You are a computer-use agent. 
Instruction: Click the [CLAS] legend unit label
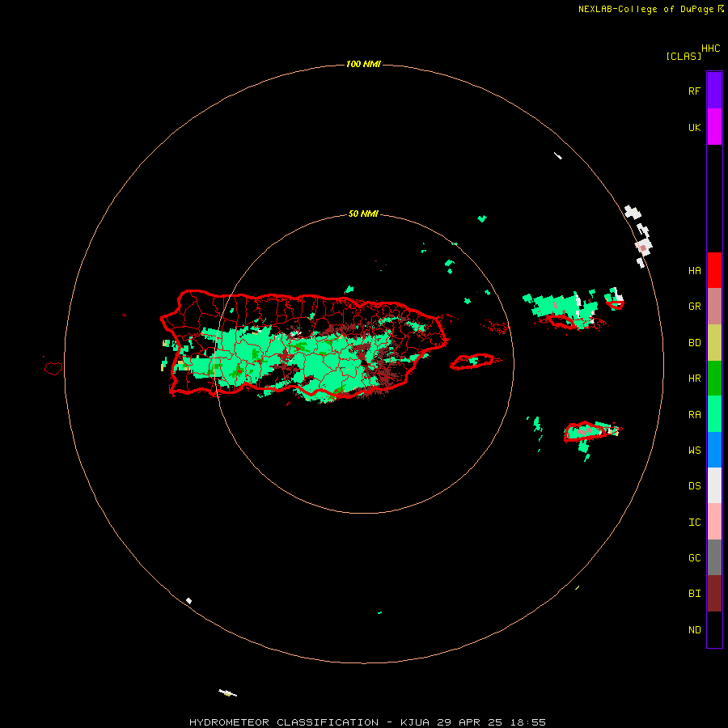[684, 56]
